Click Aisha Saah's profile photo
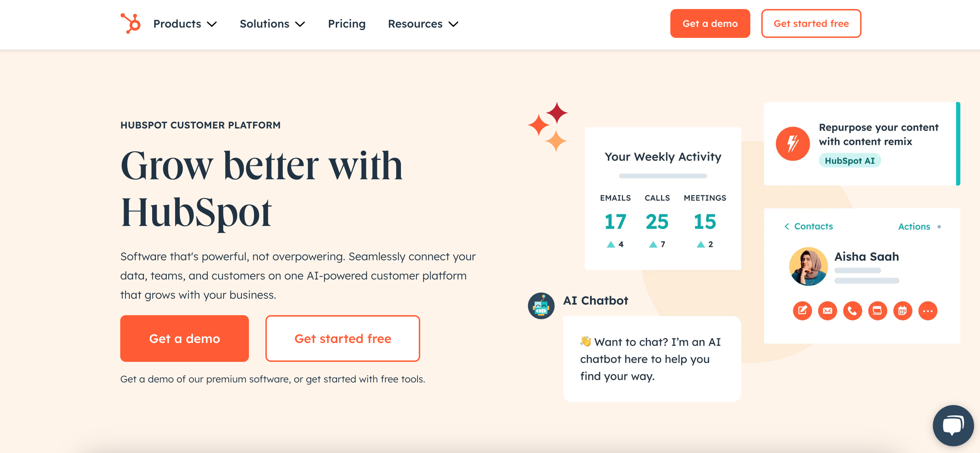 [808, 266]
